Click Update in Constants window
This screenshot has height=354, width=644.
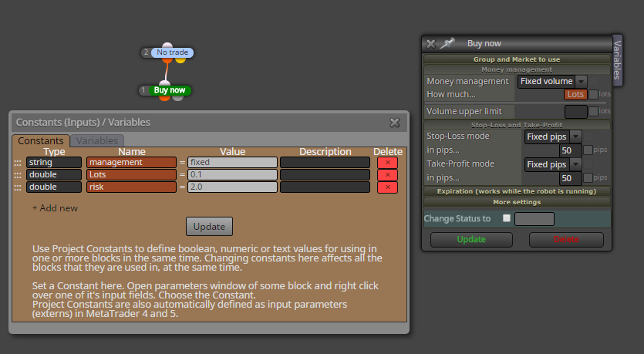click(209, 227)
